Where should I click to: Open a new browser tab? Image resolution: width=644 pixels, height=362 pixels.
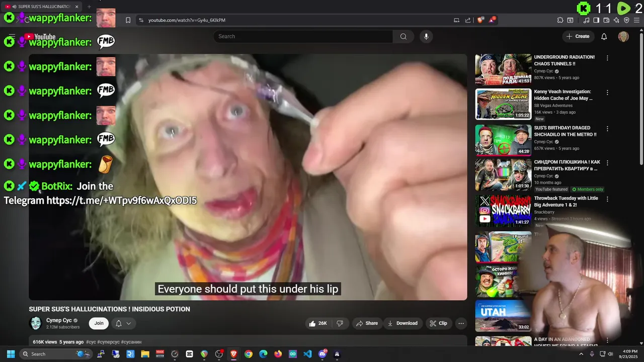(89, 7)
